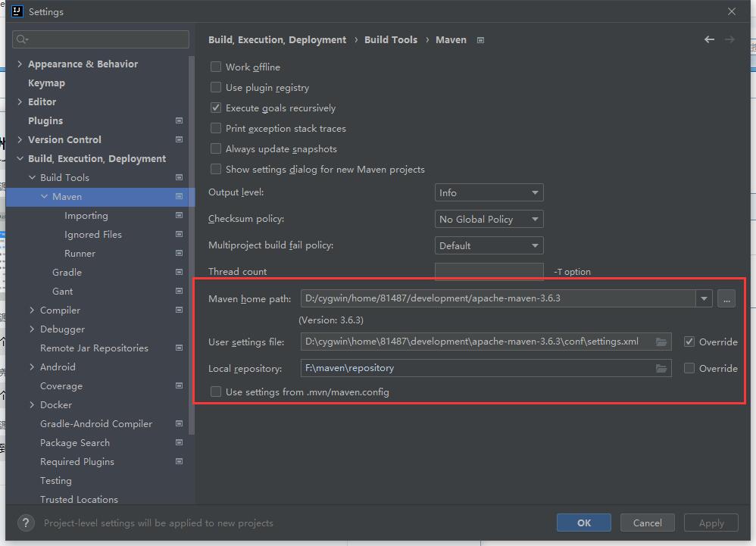Open Testing settings page
756x546 pixels.
[55, 480]
